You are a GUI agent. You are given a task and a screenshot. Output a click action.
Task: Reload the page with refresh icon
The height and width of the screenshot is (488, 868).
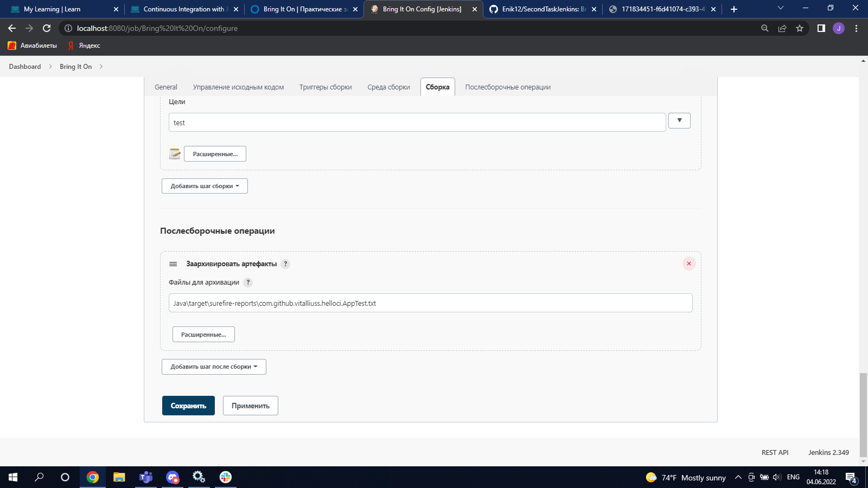point(47,28)
